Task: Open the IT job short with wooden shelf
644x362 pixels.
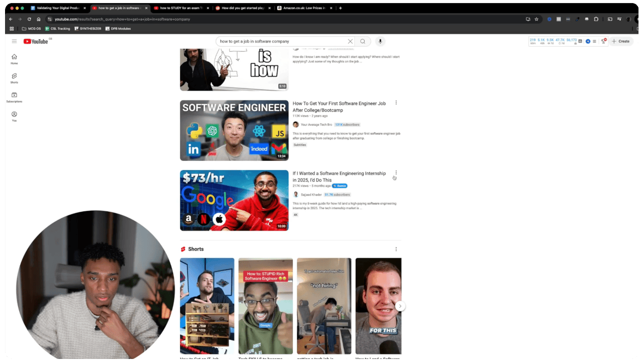Action: click(x=207, y=306)
